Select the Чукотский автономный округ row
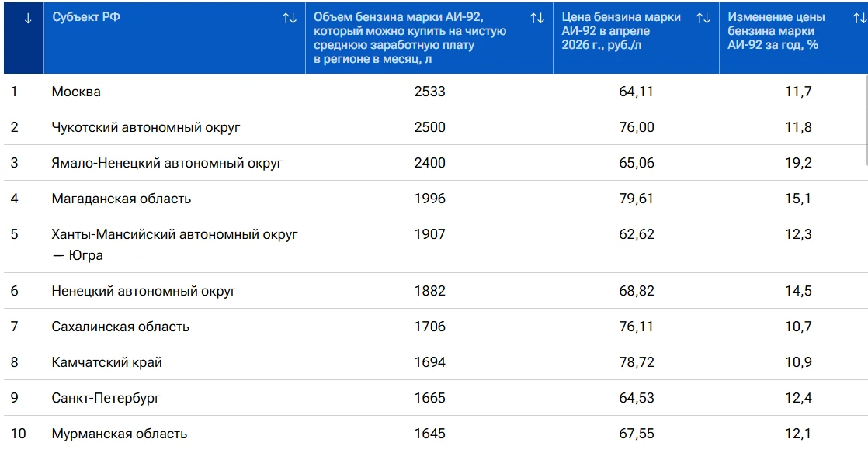 click(x=436, y=127)
